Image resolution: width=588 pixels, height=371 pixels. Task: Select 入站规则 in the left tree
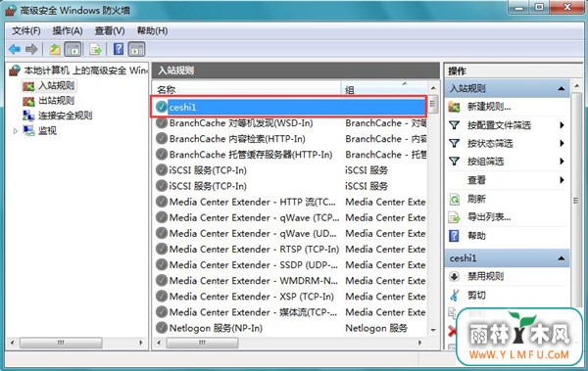pyautogui.click(x=56, y=85)
